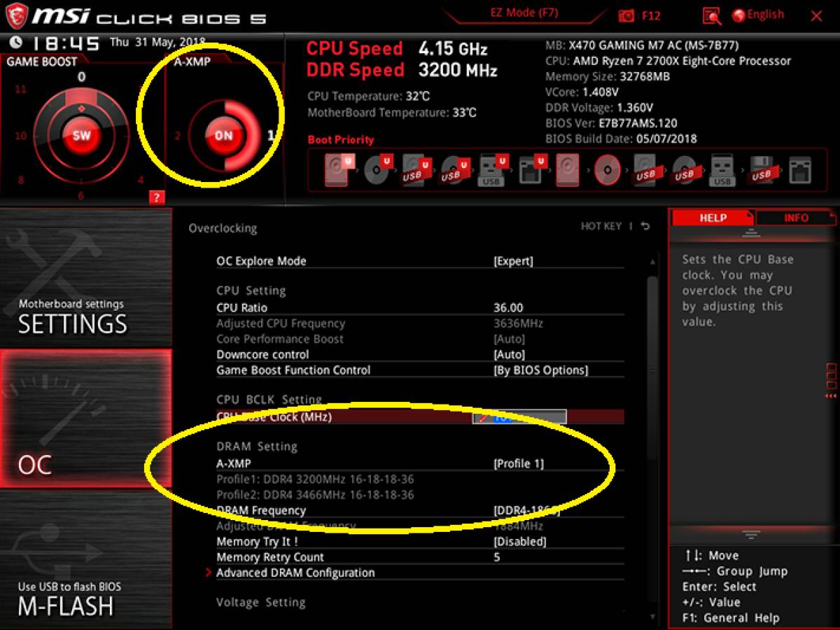Toggle the Game Boost SW knob
840x630 pixels.
82,135
